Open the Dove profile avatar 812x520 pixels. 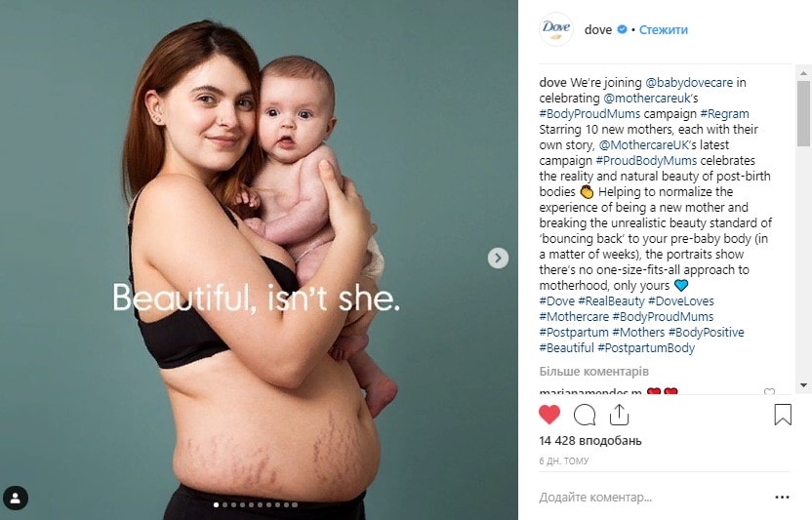[556, 29]
